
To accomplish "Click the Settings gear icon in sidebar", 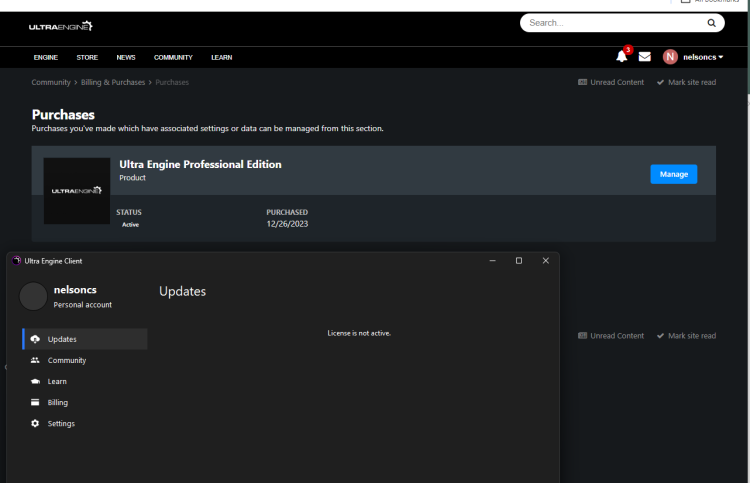I will [35, 423].
